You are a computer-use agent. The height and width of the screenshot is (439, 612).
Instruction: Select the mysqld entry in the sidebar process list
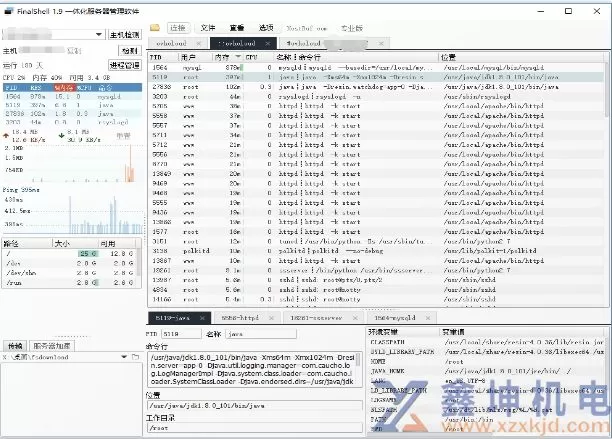coord(73,96)
